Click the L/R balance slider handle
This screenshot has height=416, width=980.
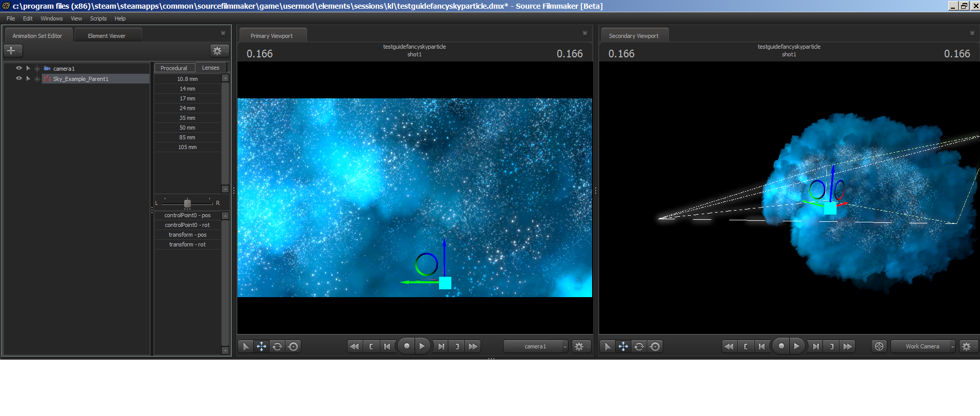pos(187,203)
